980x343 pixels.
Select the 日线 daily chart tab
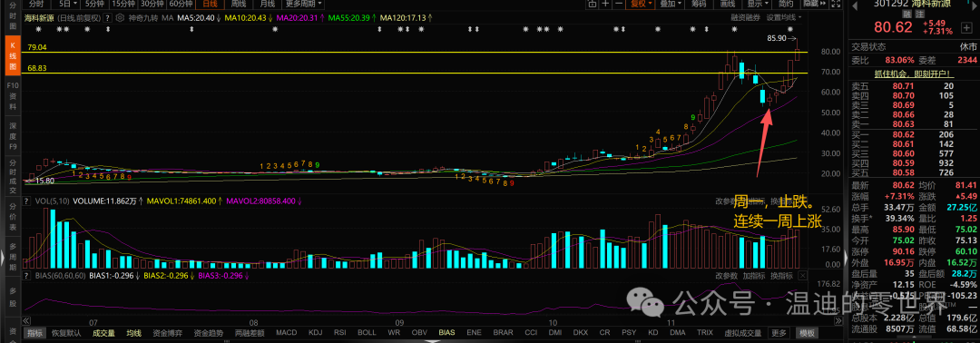[x=210, y=4]
